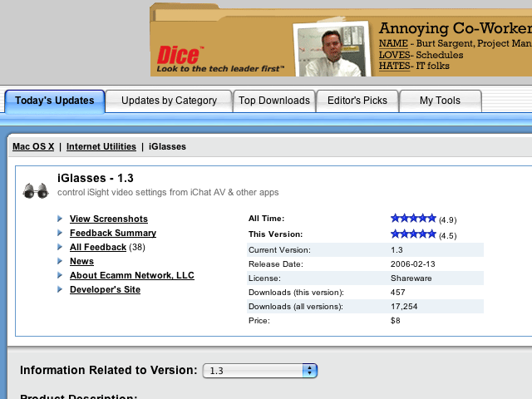
Task: Open the About Ecamm Network, LLC link
Action: pyautogui.click(x=132, y=275)
